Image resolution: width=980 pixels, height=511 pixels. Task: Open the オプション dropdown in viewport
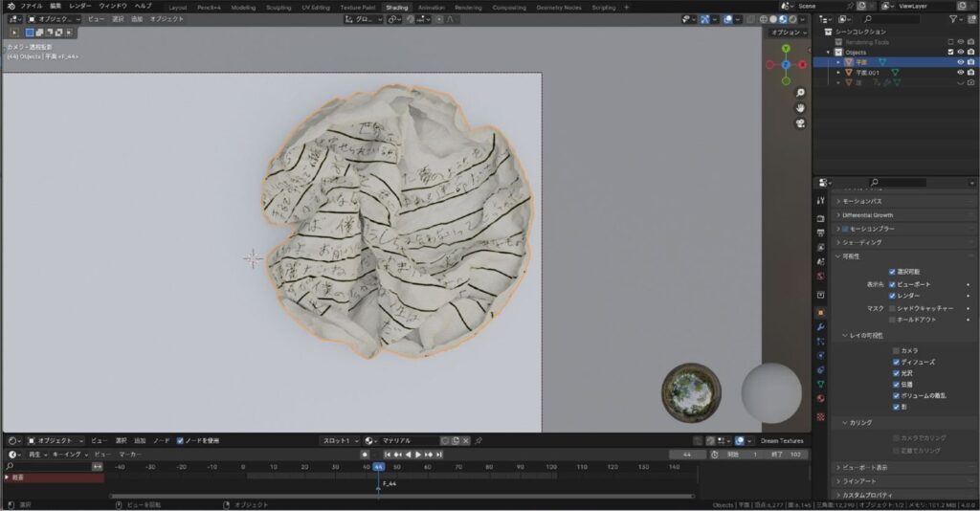(789, 33)
